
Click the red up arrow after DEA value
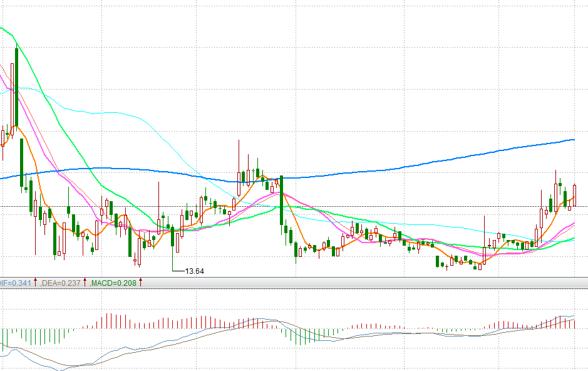pos(85,283)
